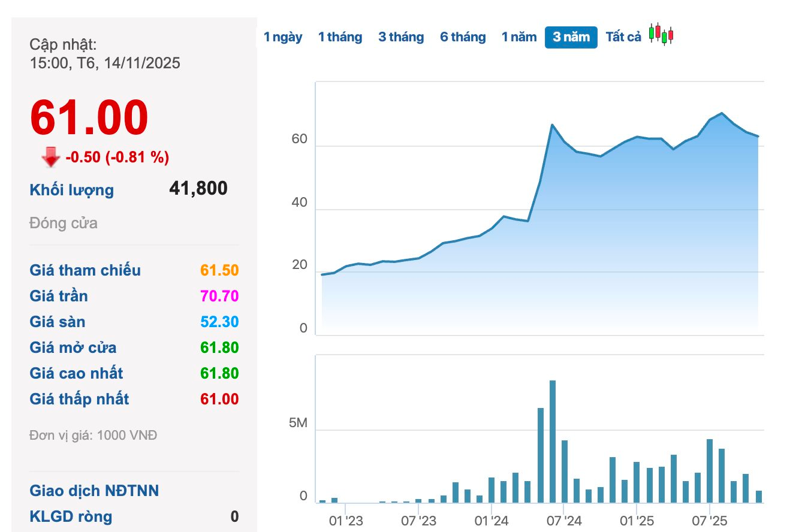Show the 6 tháng chart period
The image size is (802, 532).
click(463, 37)
